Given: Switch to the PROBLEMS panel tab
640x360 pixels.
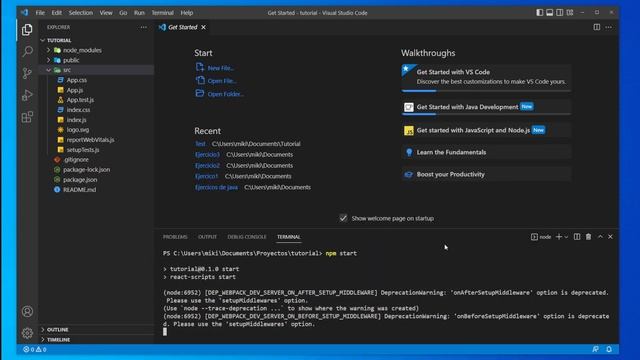Looking at the screenshot, I should pyautogui.click(x=175, y=237).
